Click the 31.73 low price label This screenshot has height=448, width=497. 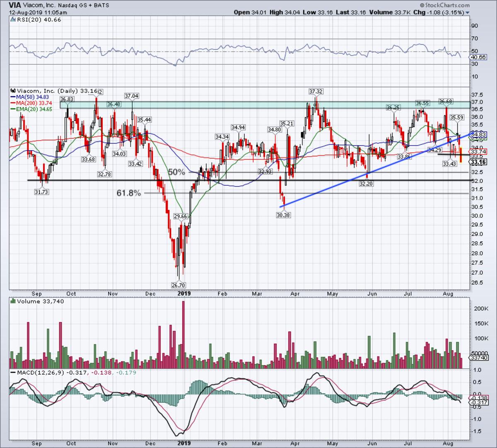tap(41, 192)
